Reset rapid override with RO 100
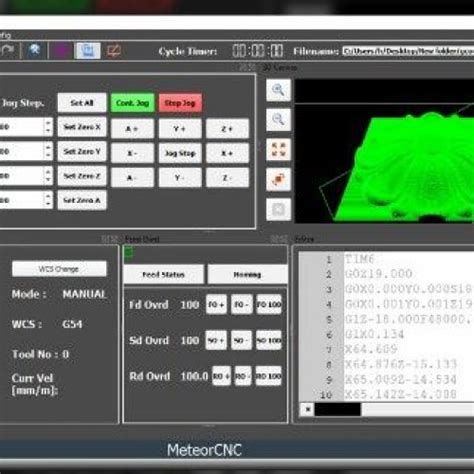 coord(269,376)
